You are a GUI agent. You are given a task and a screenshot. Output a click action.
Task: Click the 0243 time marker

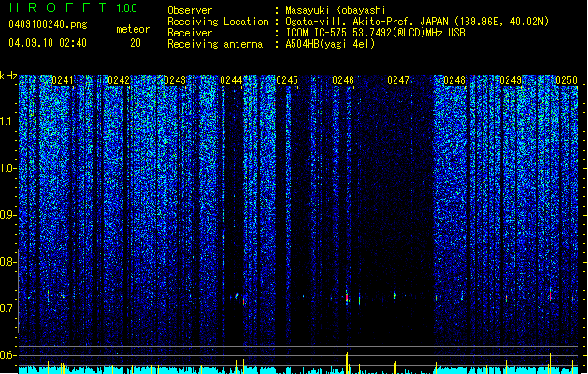(175, 80)
